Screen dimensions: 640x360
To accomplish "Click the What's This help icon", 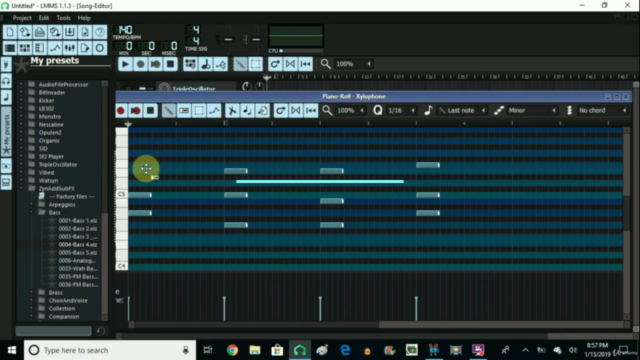I will pos(100,32).
